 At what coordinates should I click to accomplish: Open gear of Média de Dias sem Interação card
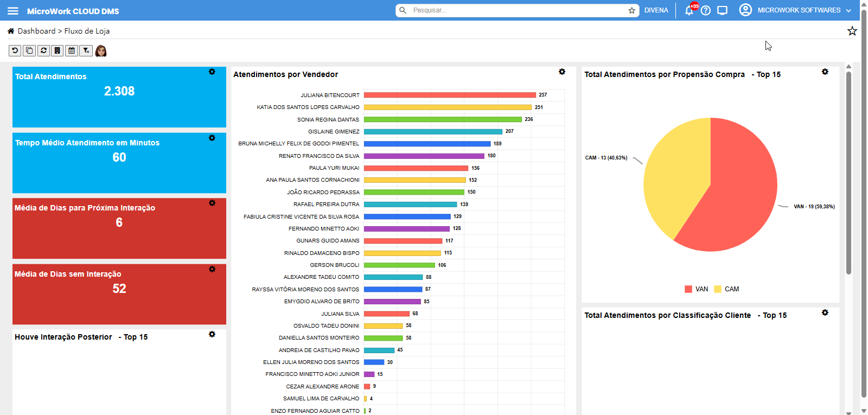click(x=212, y=269)
